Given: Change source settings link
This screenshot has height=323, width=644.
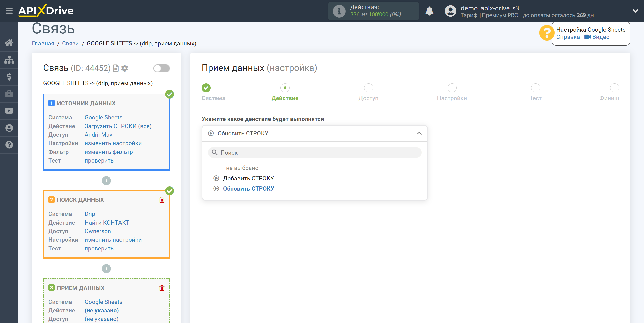Looking at the screenshot, I should pos(113,143).
